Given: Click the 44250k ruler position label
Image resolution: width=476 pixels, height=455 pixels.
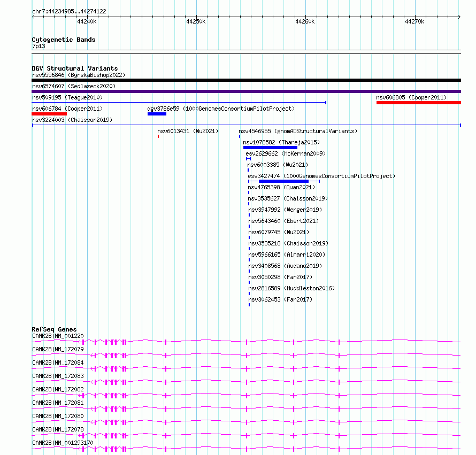Looking at the screenshot, I should [x=196, y=21].
